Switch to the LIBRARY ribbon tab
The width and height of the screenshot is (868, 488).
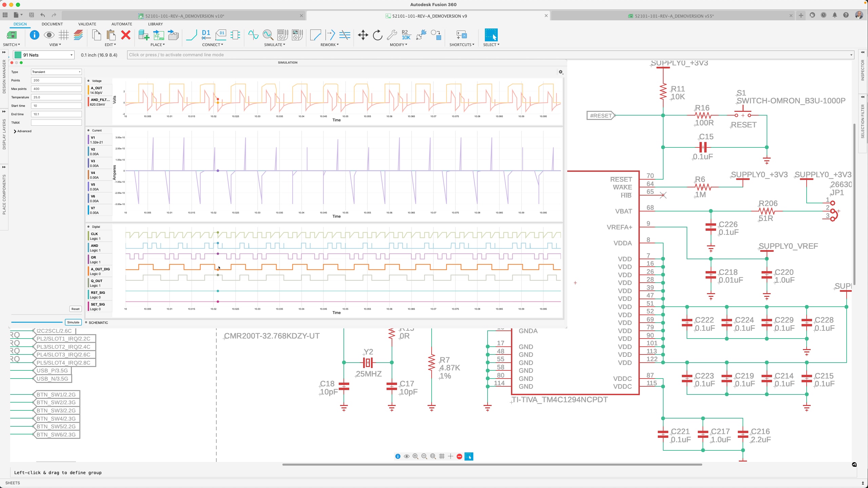tap(155, 24)
